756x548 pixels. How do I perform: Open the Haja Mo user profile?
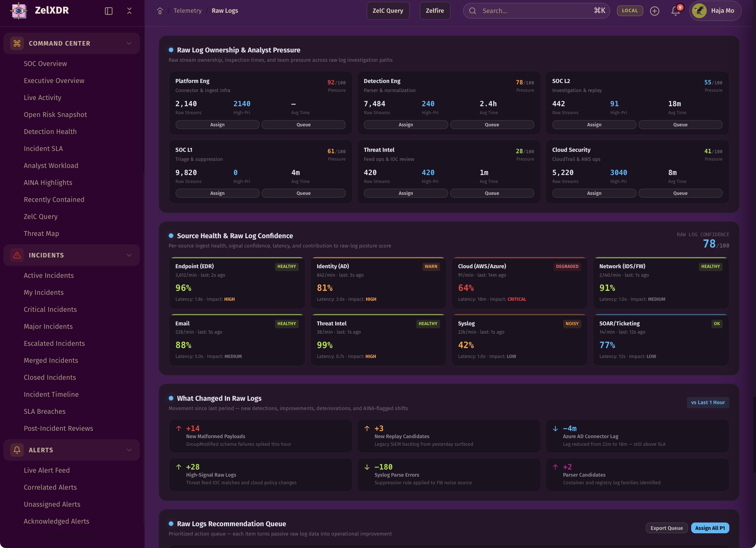(715, 11)
